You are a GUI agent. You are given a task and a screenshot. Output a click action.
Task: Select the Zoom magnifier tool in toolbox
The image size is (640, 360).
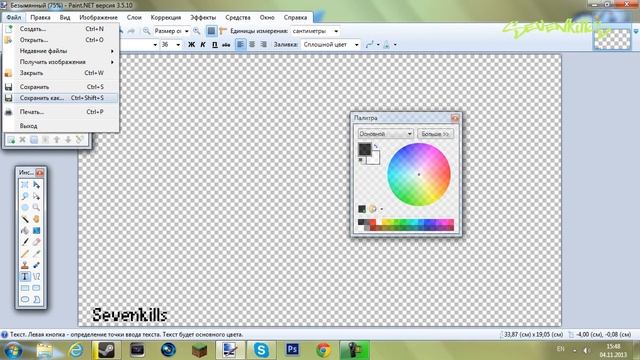coord(36,208)
